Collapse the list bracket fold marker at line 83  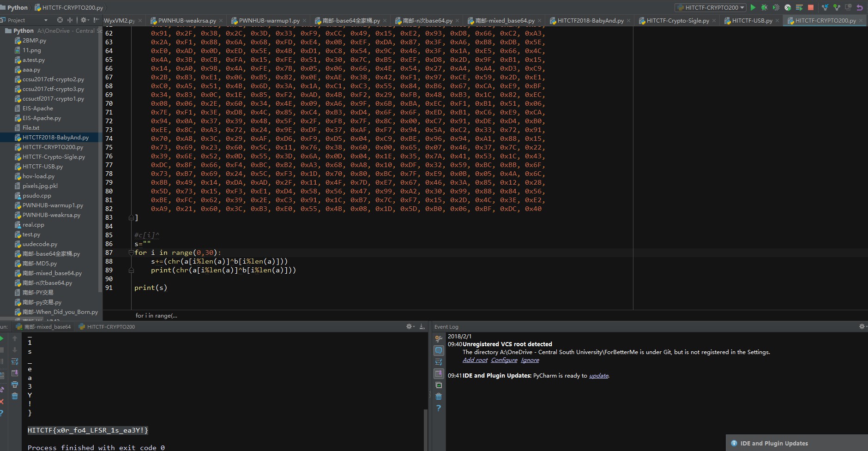pyautogui.click(x=131, y=217)
